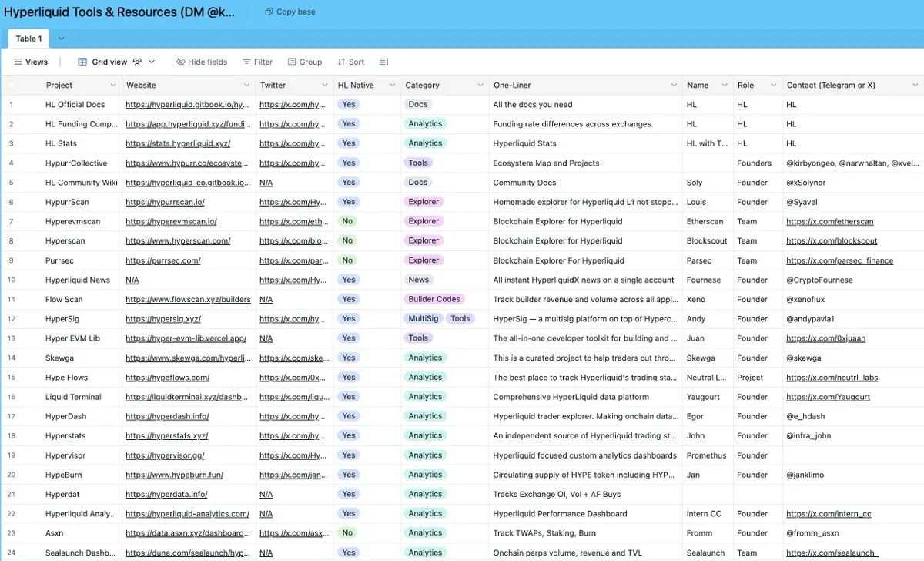924x561 pixels.
Task: Open the Role column dropdown arrow
Action: (x=774, y=85)
